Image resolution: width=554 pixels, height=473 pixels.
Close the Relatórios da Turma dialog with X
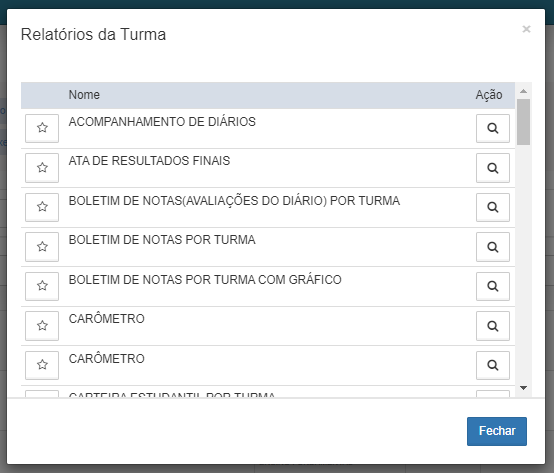(526, 29)
